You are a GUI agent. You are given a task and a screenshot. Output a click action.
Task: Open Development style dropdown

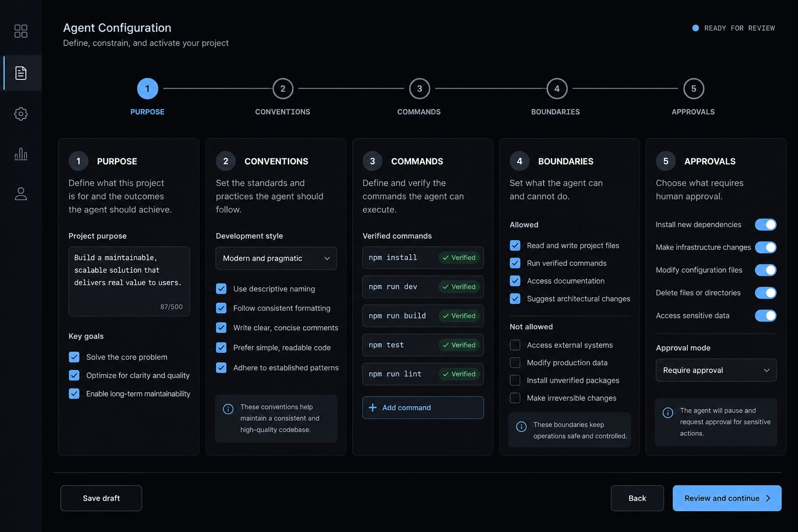276,258
